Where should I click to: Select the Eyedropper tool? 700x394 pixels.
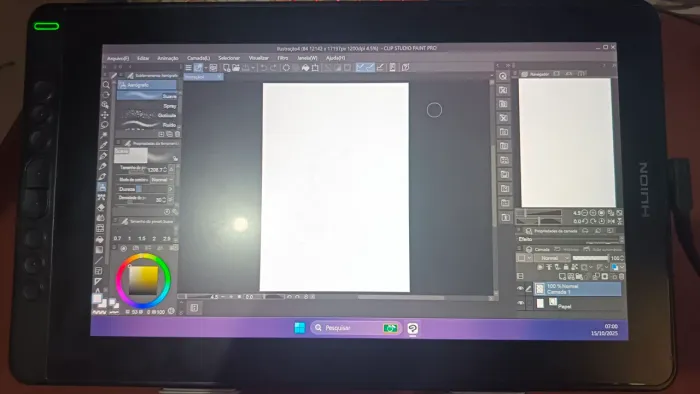click(104, 145)
